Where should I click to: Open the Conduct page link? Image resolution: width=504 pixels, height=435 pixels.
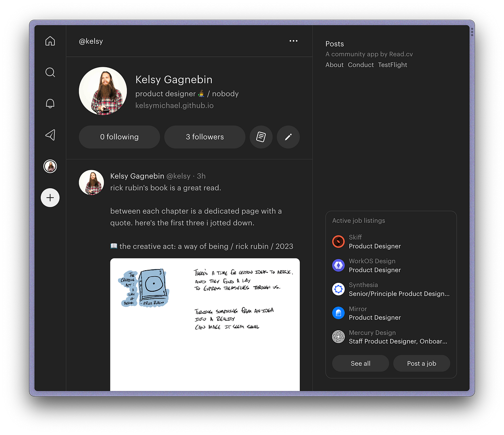pyautogui.click(x=360, y=65)
